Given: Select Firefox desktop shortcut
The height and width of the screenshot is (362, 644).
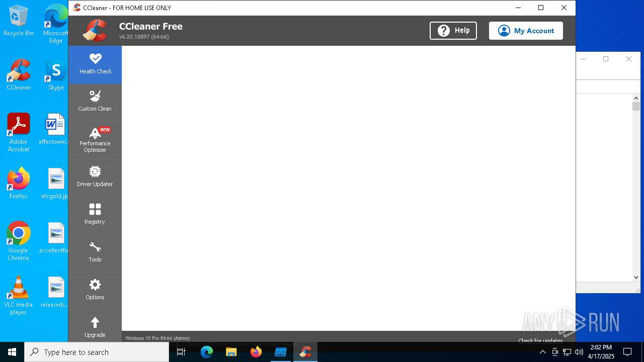Looking at the screenshot, I should point(19,184).
